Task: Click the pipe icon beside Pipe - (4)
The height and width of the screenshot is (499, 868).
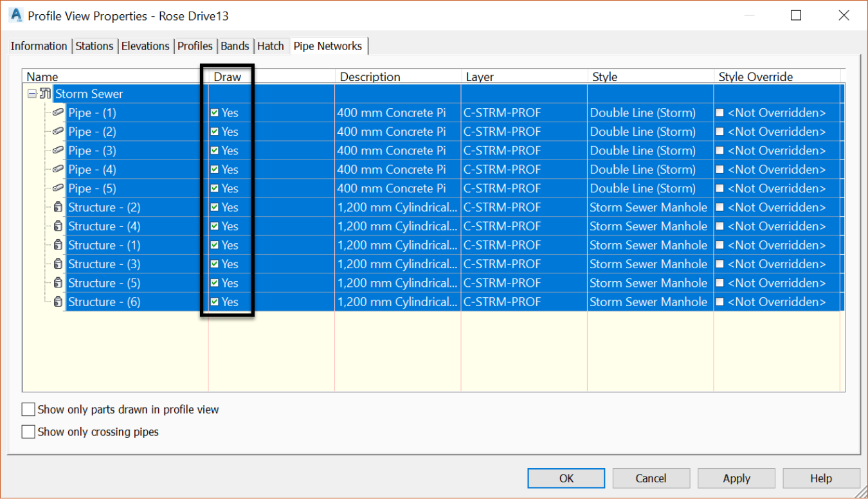Action: click(x=58, y=169)
